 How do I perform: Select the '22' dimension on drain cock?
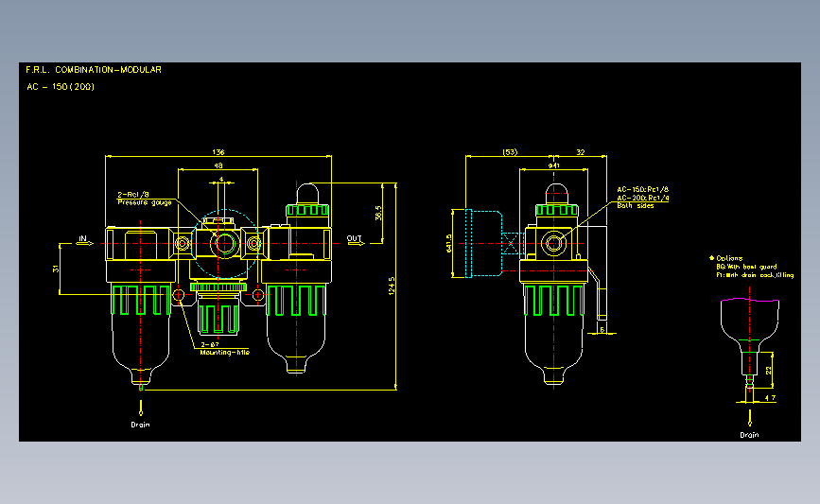click(768, 370)
